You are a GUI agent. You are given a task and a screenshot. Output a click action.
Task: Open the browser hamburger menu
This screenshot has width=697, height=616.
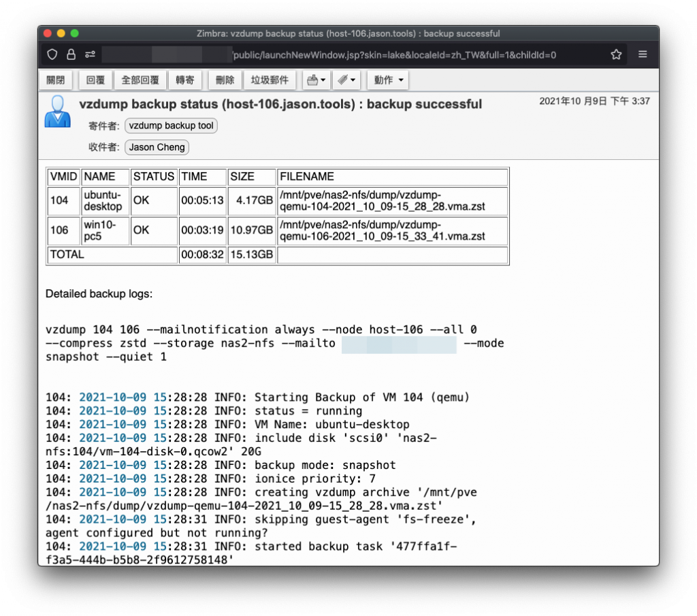(643, 54)
